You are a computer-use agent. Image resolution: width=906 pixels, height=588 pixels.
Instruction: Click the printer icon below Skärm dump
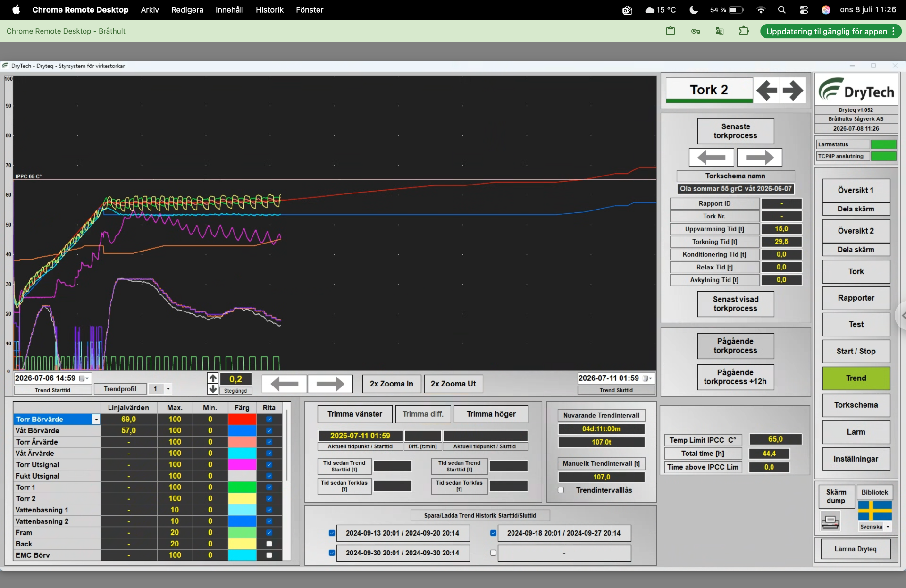pos(830,522)
